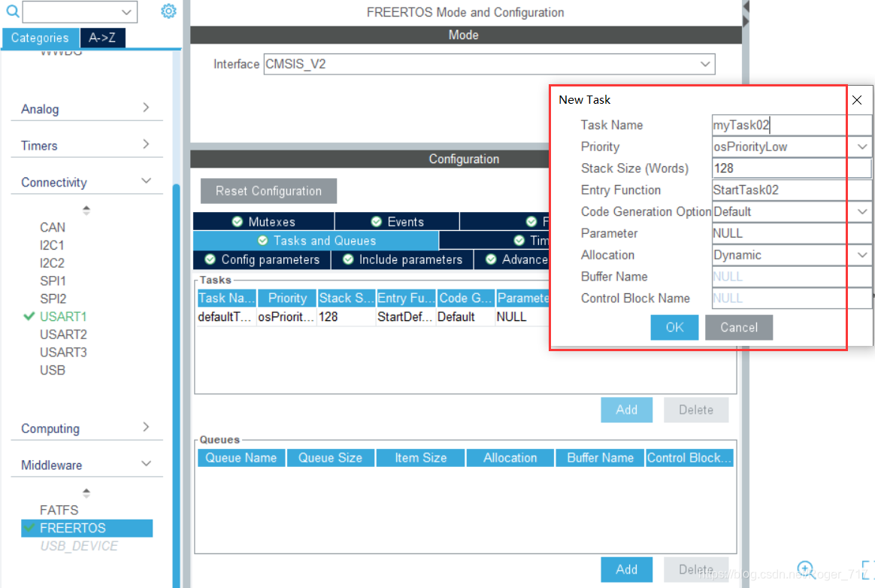The image size is (875, 588).
Task: Click the Control Block column header in Queues
Action: click(689, 458)
